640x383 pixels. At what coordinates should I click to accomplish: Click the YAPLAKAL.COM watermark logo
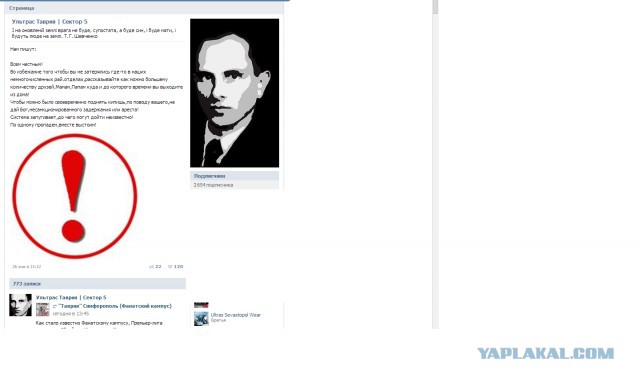[x=546, y=353]
